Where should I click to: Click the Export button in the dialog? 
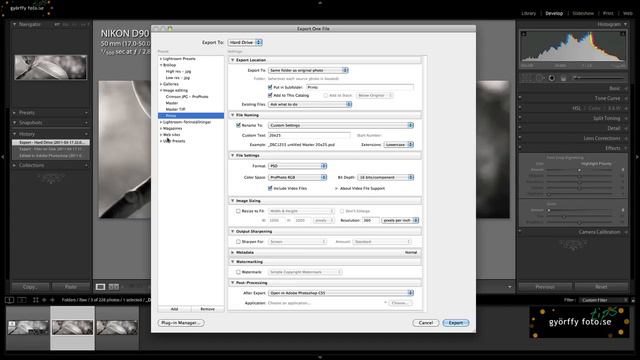[456, 322]
